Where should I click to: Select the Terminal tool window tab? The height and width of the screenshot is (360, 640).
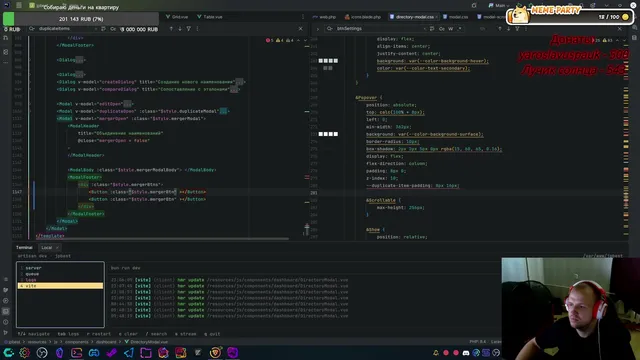point(24,247)
